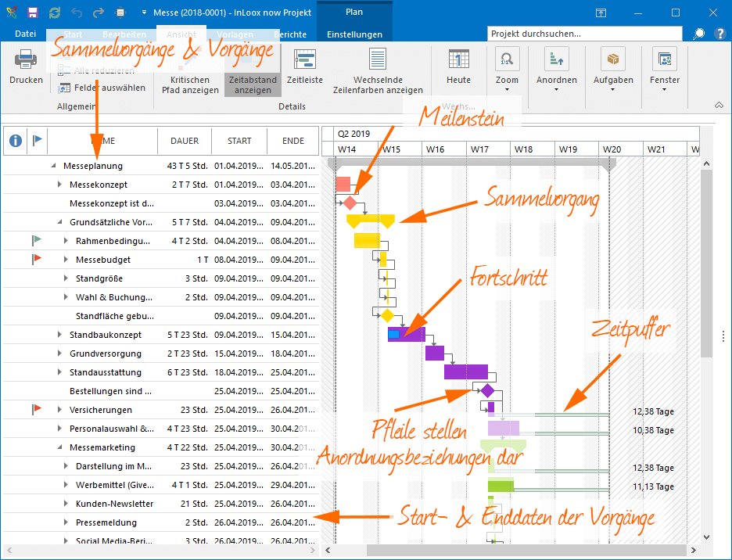Toggle the Zeitleiste view

[x=305, y=66]
